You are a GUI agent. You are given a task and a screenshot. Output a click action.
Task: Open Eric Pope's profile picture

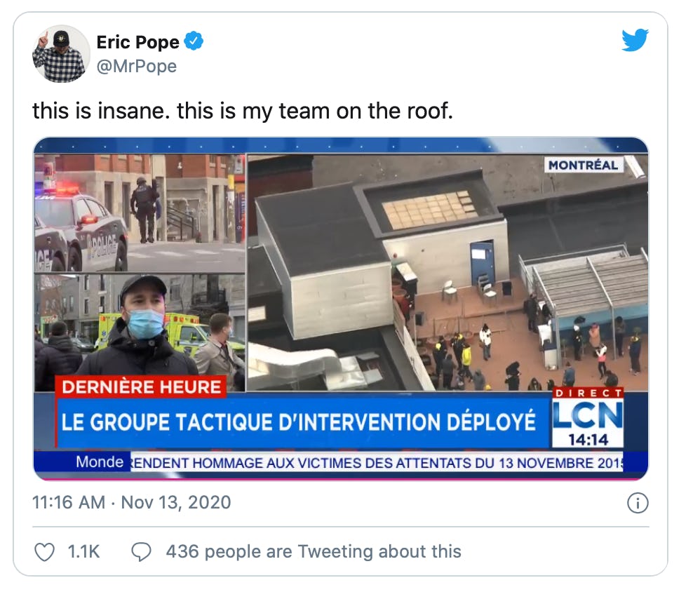pos(61,53)
